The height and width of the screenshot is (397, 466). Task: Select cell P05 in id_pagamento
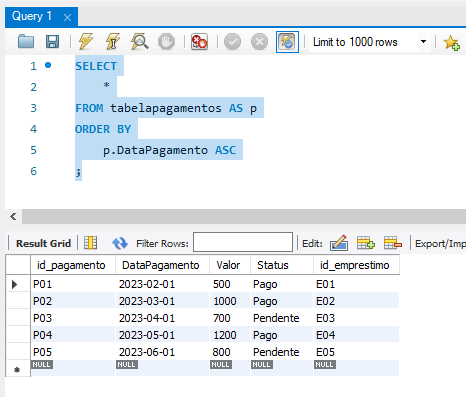pos(73,352)
